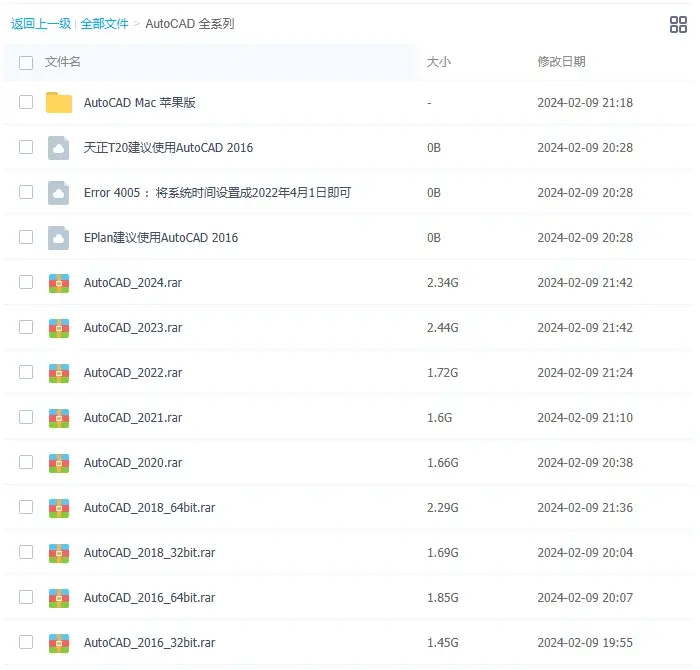Select checkbox for AutoCAD_2021.rar
This screenshot has height=670, width=700.
(26, 417)
